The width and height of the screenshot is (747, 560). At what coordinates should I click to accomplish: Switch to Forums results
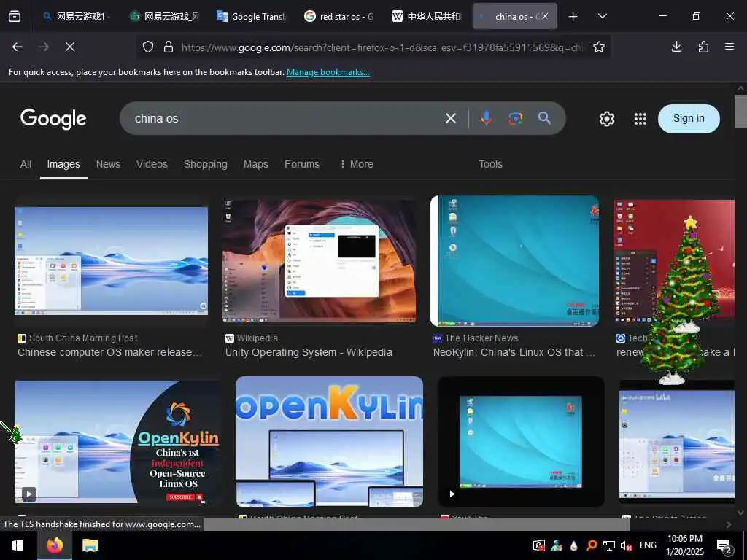pyautogui.click(x=302, y=164)
